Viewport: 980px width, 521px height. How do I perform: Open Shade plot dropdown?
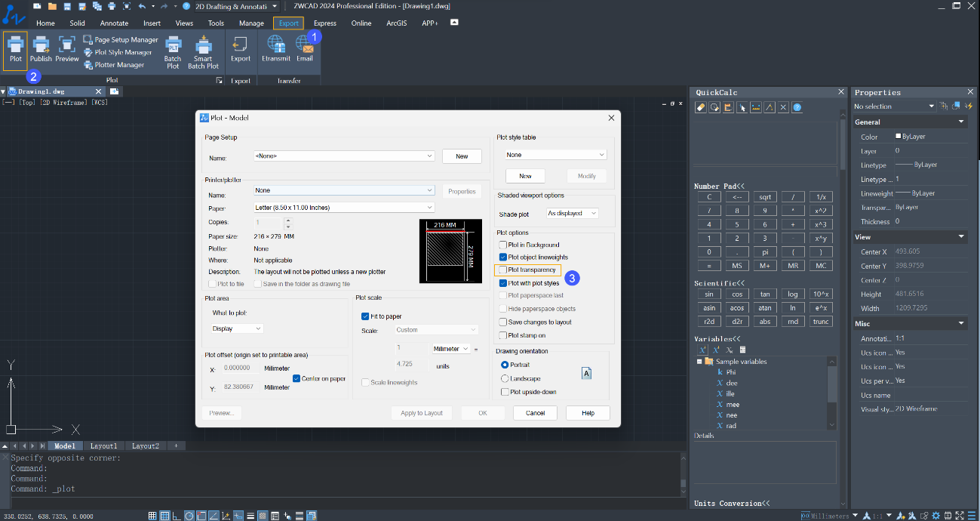(x=573, y=214)
